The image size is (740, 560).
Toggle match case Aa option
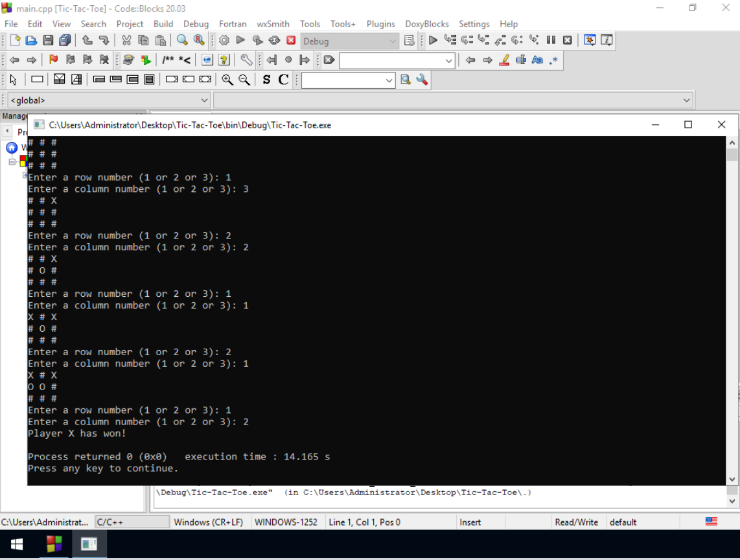537,60
